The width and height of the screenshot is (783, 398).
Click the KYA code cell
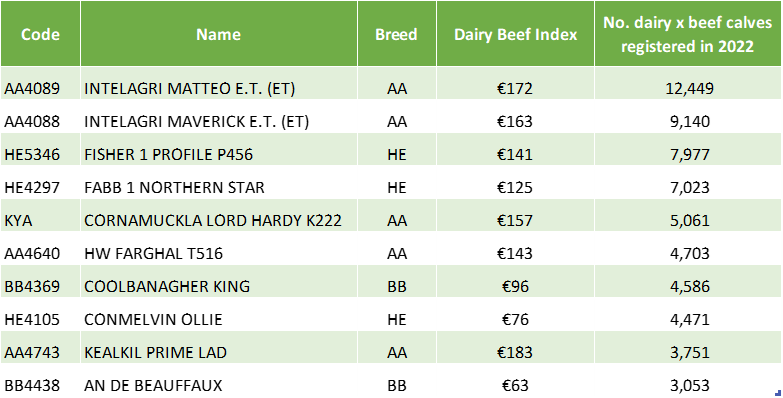(40, 220)
